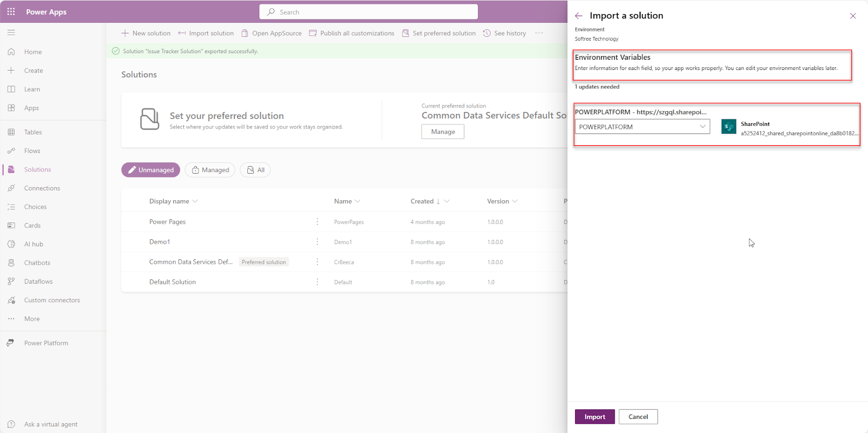Screen dimensions: 868x433
Task: Click the AI hub icon in sidebar
Action: (x=11, y=244)
